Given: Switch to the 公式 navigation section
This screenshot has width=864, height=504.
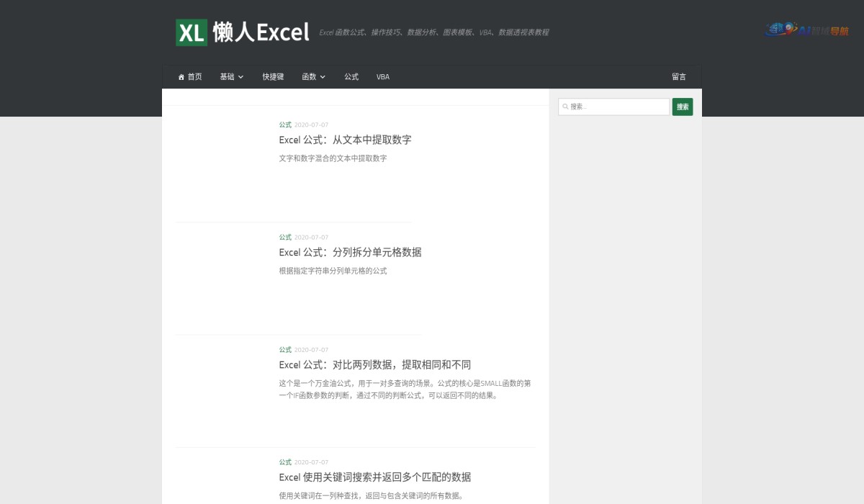Looking at the screenshot, I should pyautogui.click(x=351, y=76).
